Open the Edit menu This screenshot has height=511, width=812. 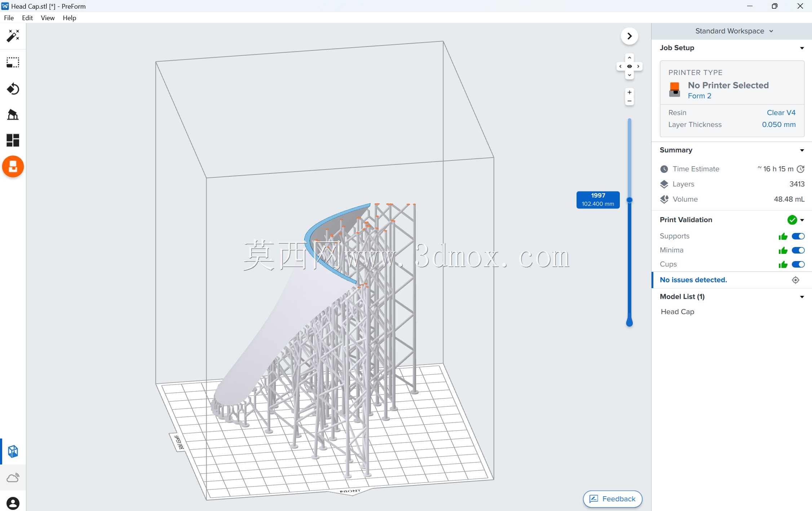[27, 18]
